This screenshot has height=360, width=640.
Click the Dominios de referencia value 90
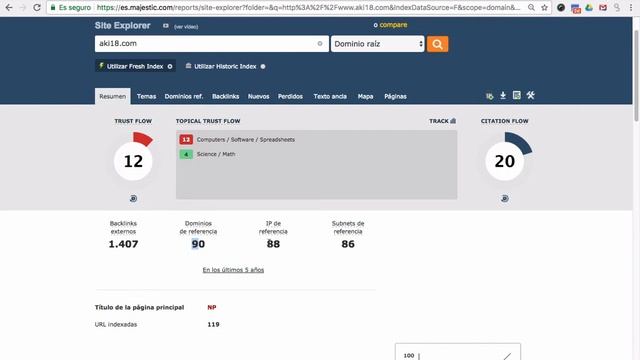198,244
